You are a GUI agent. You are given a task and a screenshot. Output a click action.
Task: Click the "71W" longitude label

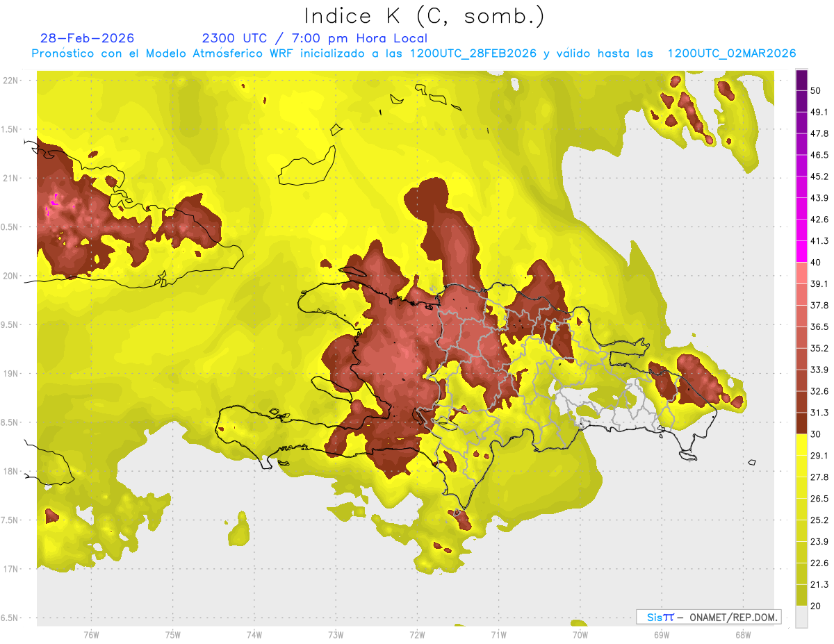coord(498,635)
